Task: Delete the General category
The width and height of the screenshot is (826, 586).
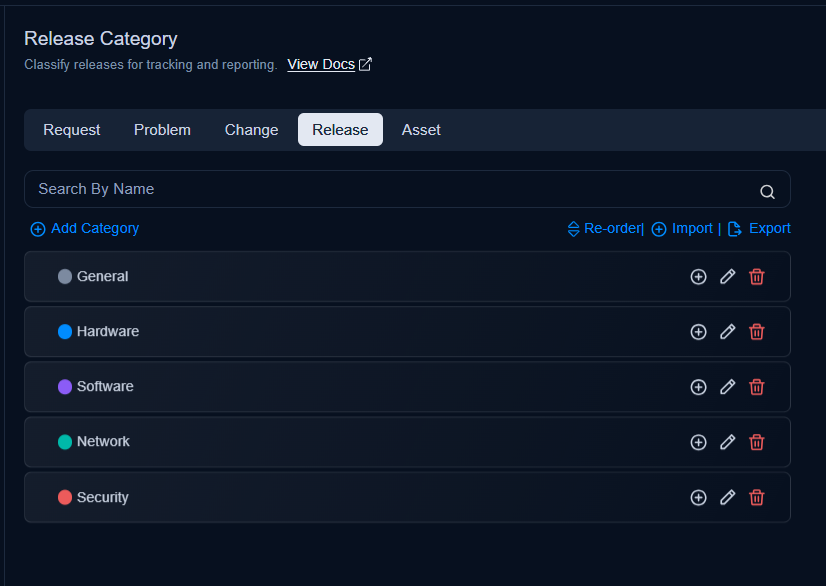Action: 756,277
